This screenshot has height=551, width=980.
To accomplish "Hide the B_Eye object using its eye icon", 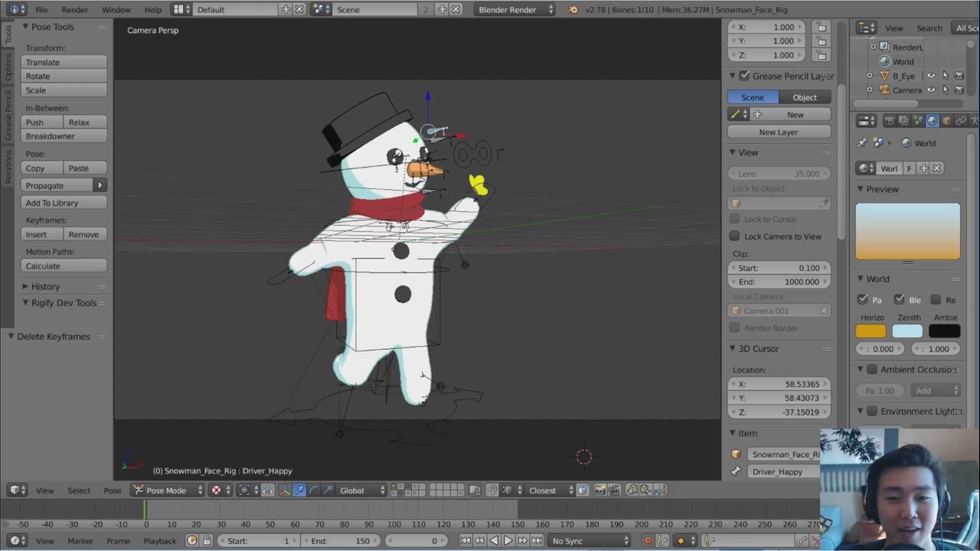I will coord(931,75).
